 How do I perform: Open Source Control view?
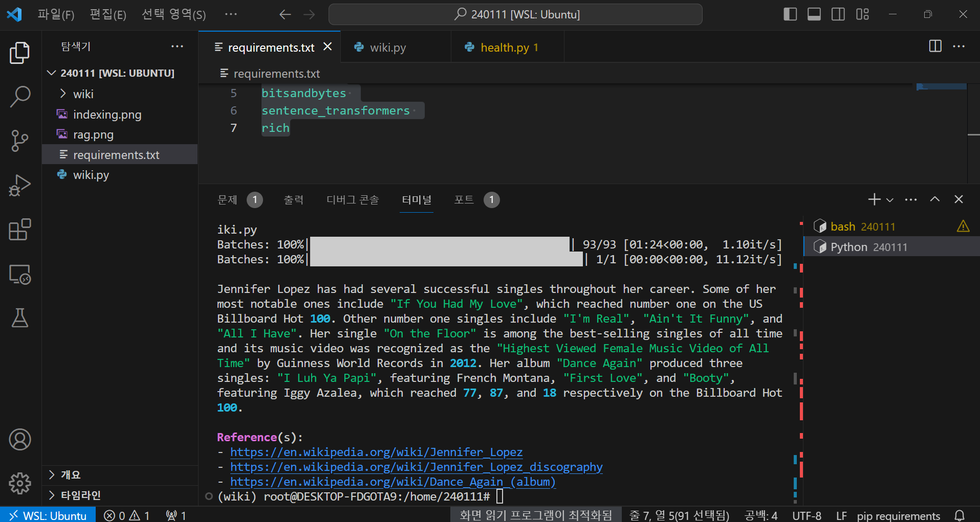(20, 141)
